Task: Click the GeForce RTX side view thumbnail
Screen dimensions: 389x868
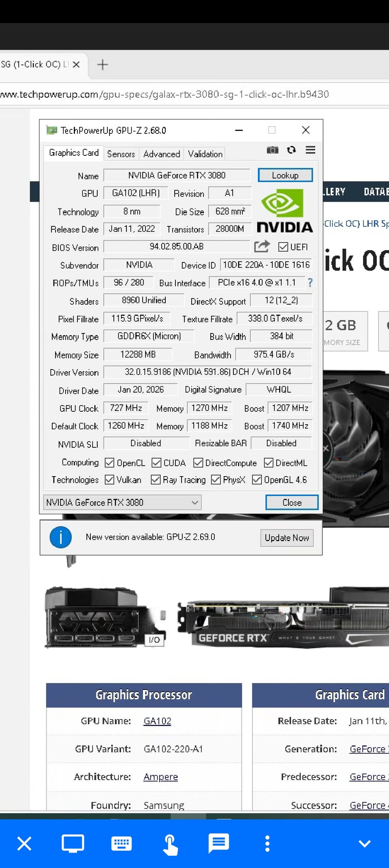Action: tap(283, 617)
